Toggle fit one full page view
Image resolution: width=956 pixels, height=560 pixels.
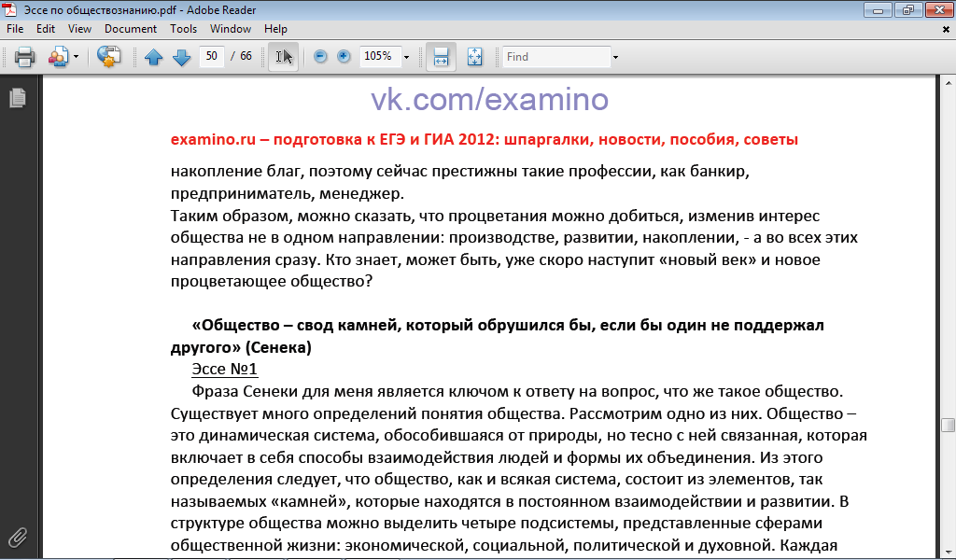474,57
